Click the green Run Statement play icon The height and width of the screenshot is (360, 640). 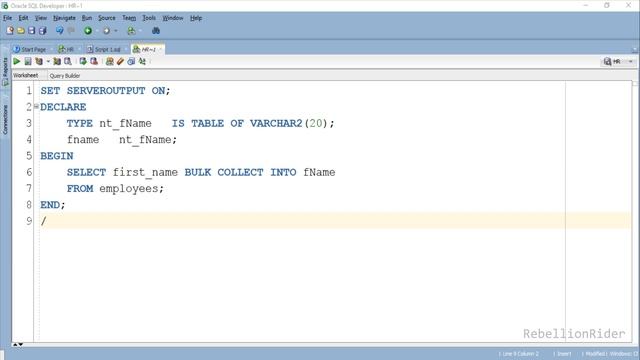[x=17, y=62]
